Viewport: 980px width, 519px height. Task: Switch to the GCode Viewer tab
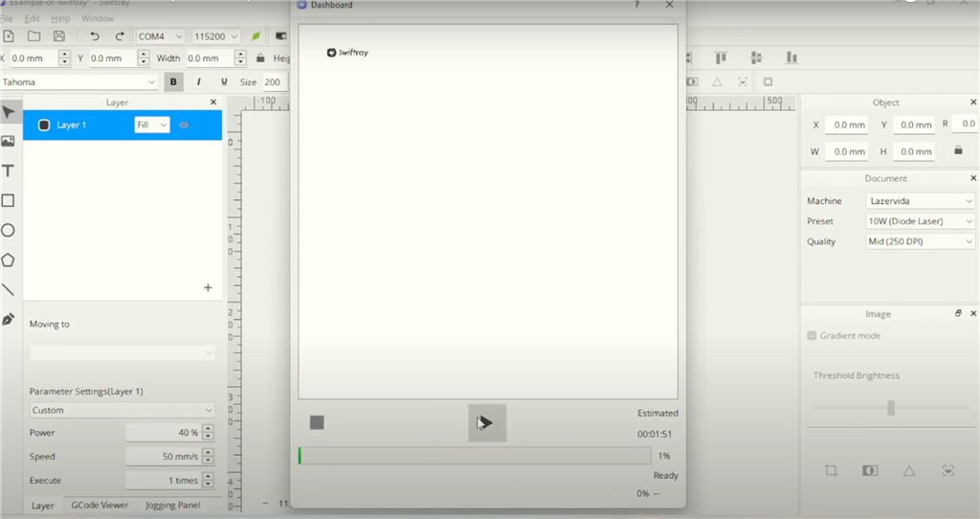pyautogui.click(x=99, y=505)
